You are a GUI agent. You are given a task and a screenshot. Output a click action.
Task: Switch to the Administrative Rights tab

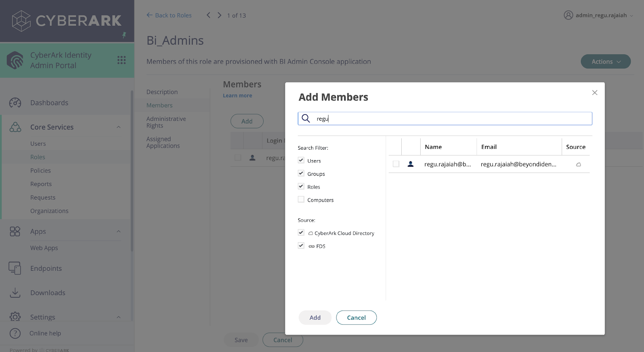pyautogui.click(x=166, y=122)
